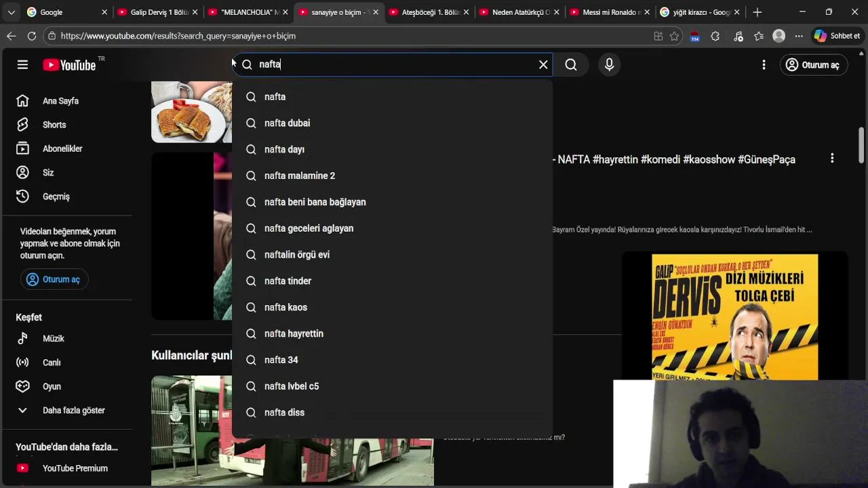Select the "nafta diss" suggestion
Viewport: 868px width, 488px height.
[392, 413]
